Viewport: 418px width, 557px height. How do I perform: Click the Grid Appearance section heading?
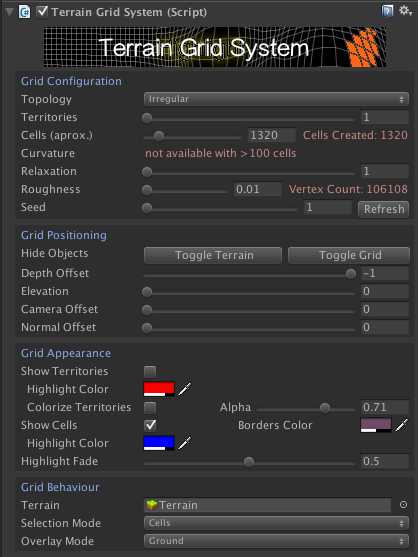click(66, 353)
